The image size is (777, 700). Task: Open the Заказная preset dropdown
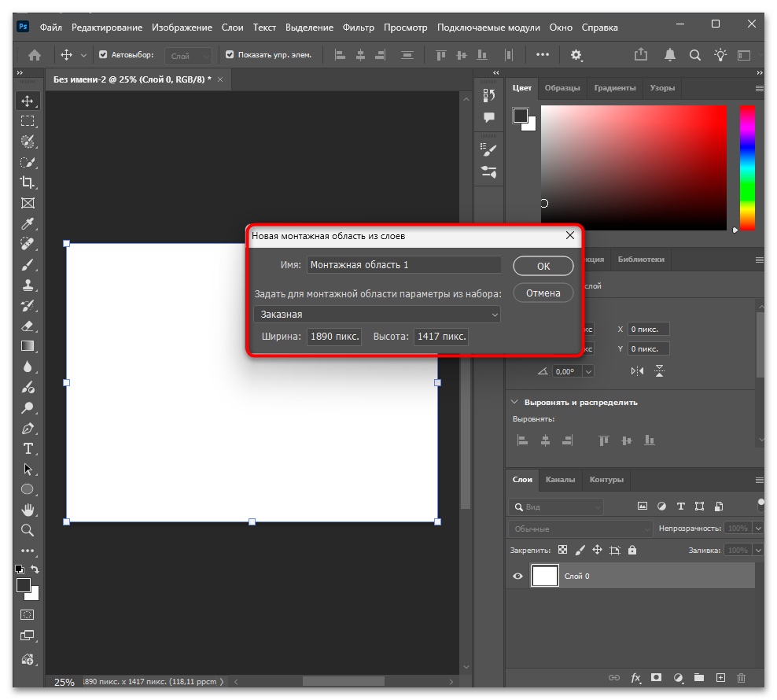click(377, 315)
